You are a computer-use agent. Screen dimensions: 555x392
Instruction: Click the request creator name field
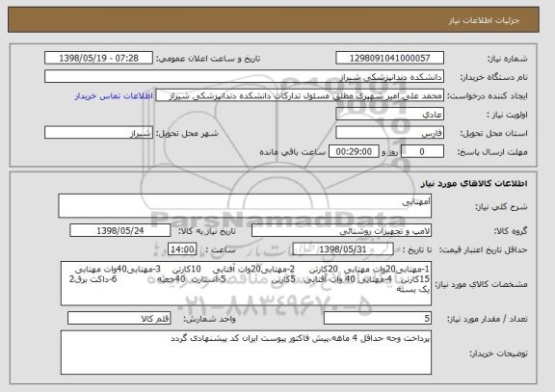coord(300,95)
